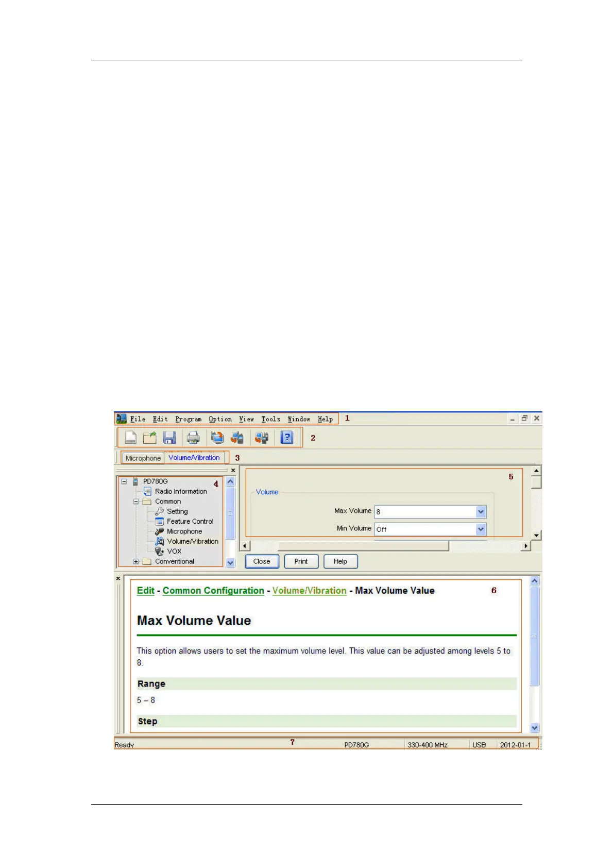
Task: Click the Radio Information document icon
Action: pyautogui.click(x=147, y=491)
